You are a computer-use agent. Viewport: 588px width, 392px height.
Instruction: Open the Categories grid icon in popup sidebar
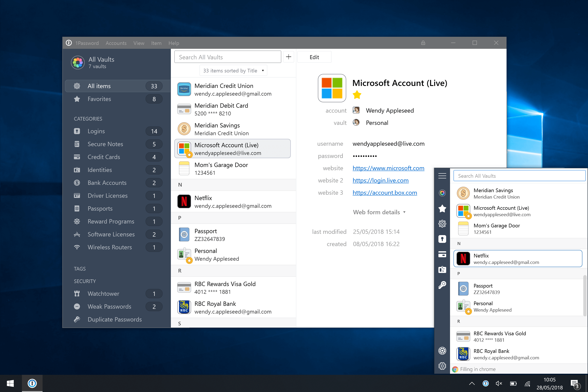(442, 224)
